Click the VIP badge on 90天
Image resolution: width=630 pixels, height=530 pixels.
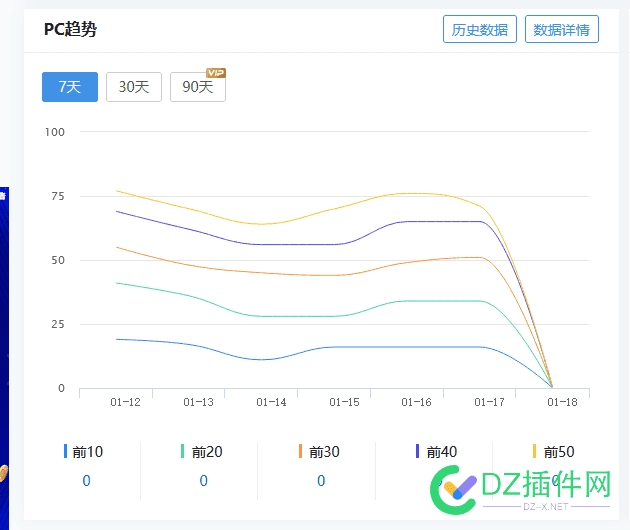[216, 73]
